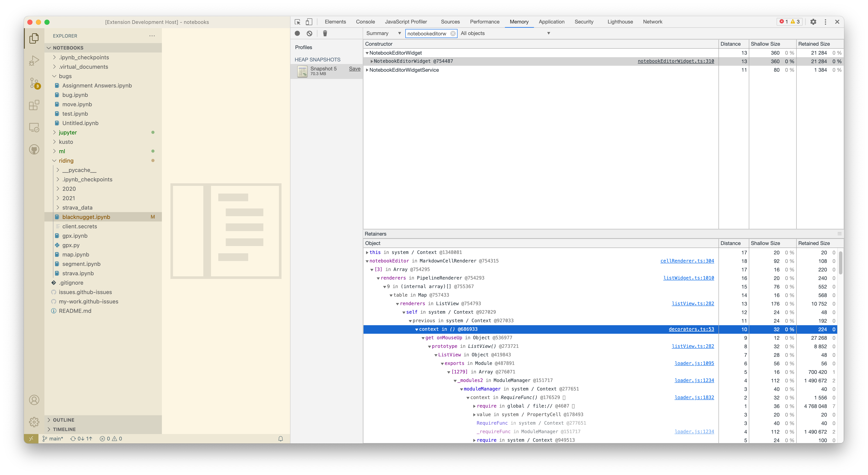This screenshot has height=475, width=868.
Task: Open DevTools more options menu
Action: coord(825,22)
